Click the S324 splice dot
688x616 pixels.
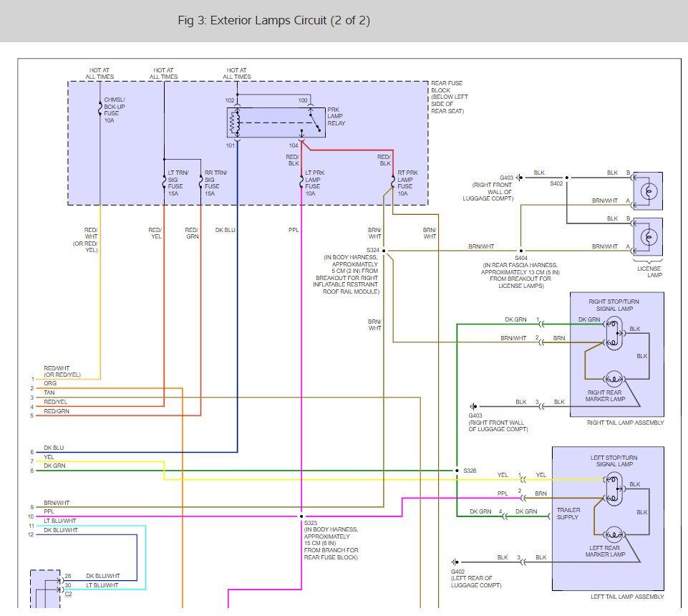tap(384, 251)
